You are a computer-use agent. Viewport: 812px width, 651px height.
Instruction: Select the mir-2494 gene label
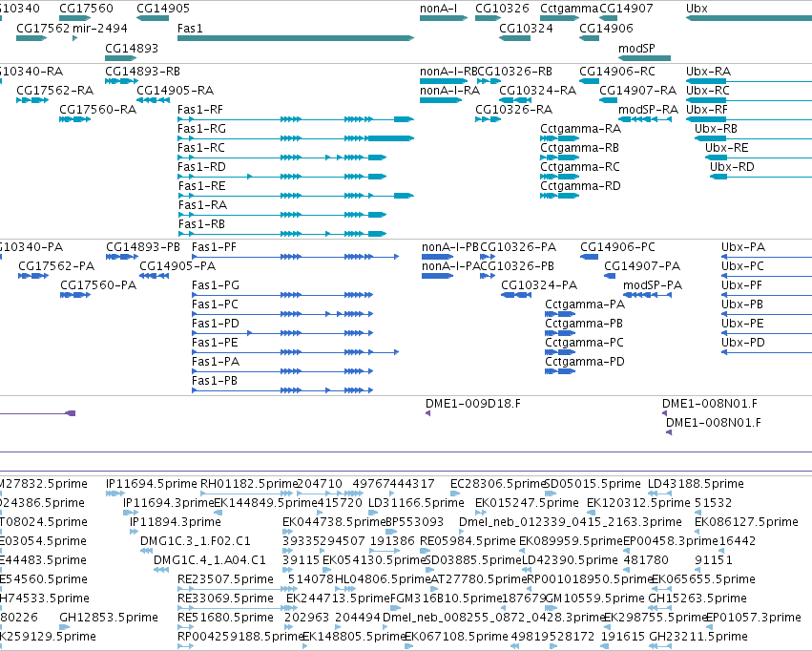coord(100,28)
